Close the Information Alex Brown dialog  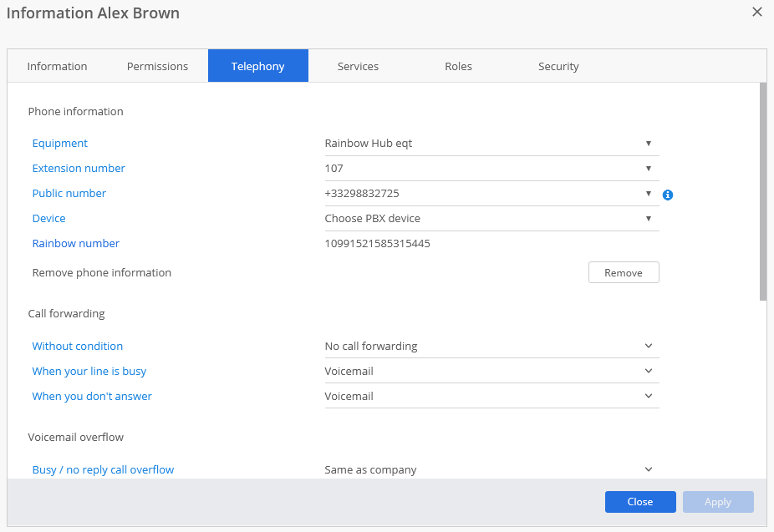click(756, 12)
